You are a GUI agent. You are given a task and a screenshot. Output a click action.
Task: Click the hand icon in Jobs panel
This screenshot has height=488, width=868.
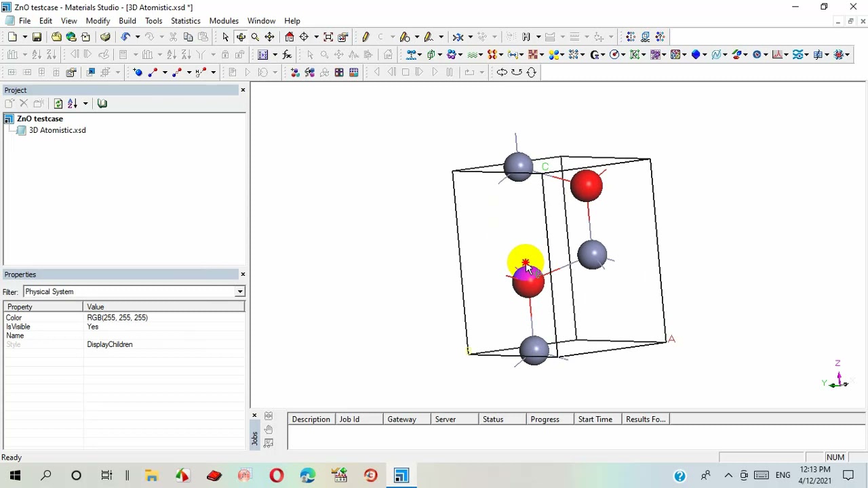pos(269,430)
